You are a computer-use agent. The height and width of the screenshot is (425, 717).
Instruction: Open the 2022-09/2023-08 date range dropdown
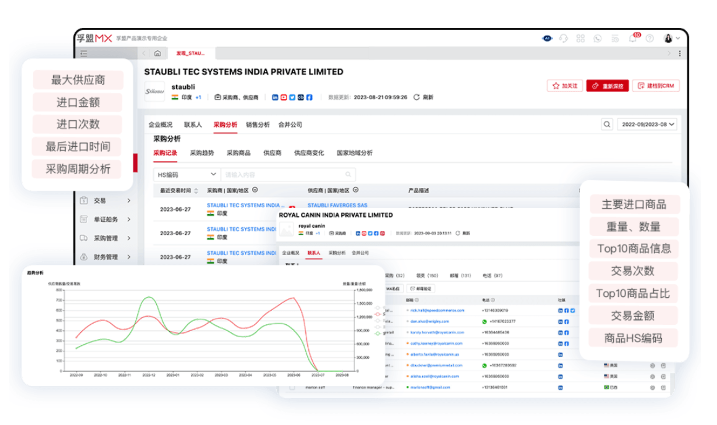click(648, 125)
